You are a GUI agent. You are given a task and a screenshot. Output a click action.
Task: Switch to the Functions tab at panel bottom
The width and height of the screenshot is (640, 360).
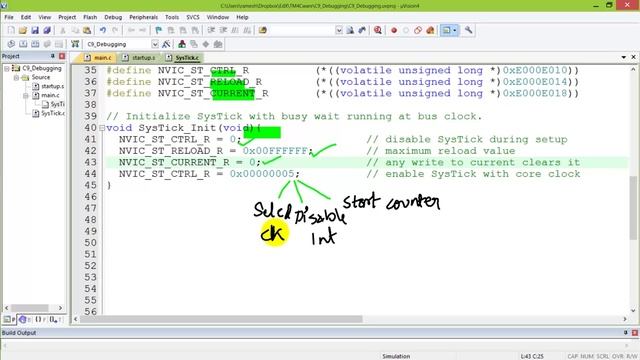(40, 320)
